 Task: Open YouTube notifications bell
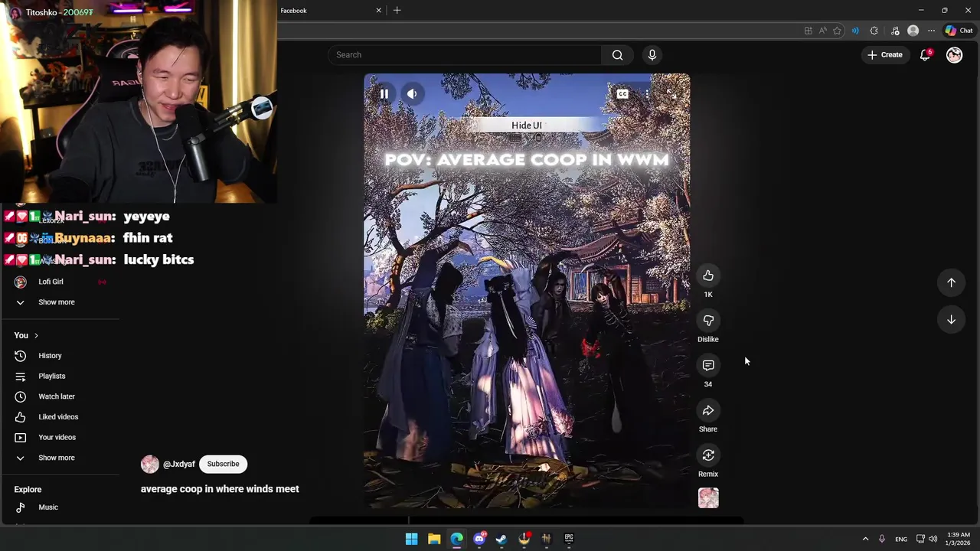pyautogui.click(x=925, y=55)
